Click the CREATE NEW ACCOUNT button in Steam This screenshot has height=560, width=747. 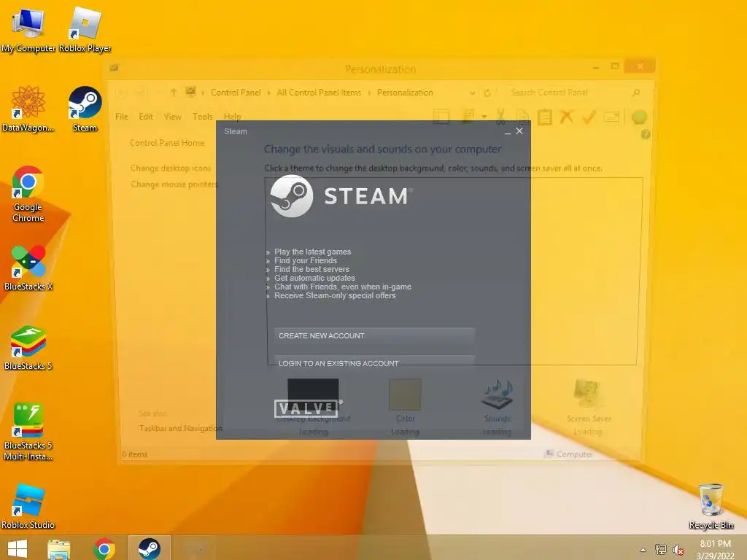[374, 335]
